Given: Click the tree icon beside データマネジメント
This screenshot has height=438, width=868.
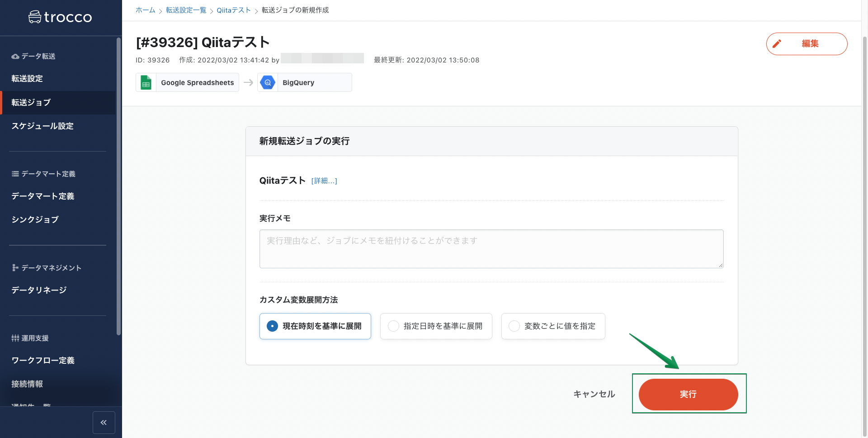Looking at the screenshot, I should click(x=15, y=268).
